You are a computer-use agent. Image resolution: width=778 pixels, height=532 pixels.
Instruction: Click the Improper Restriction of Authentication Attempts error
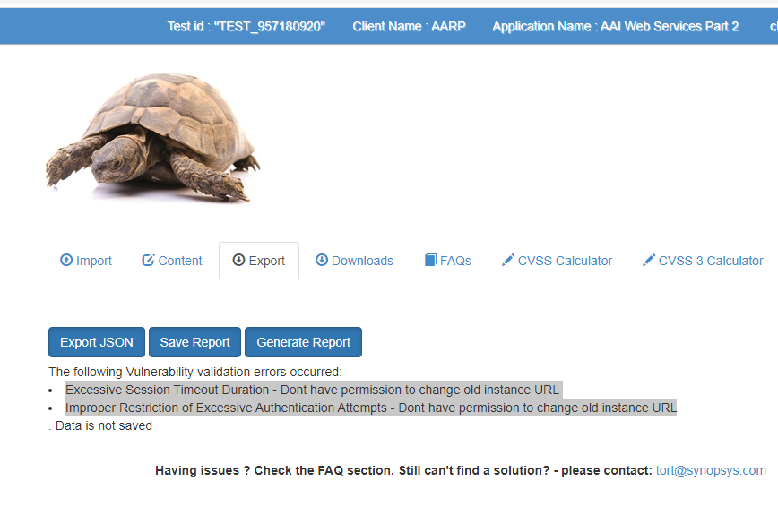371,408
